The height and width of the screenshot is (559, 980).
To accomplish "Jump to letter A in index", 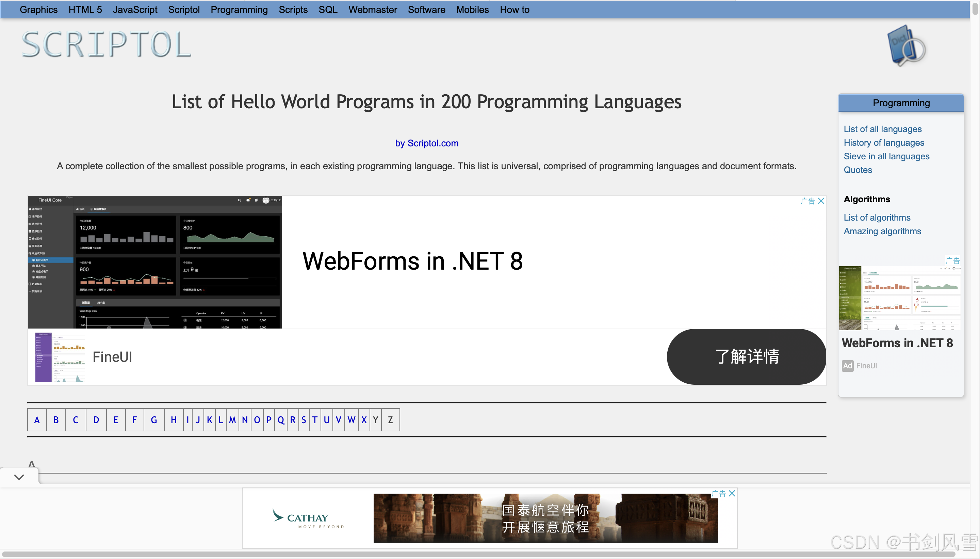I will (37, 420).
